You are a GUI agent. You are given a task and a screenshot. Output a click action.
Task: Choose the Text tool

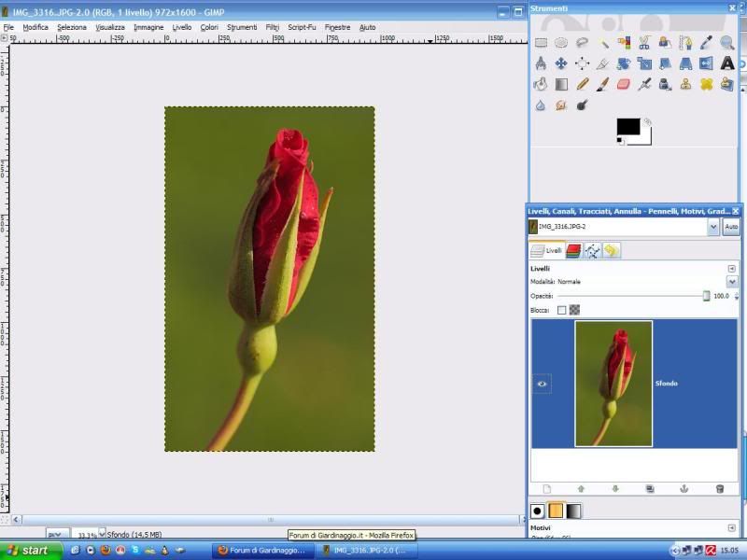coord(727,63)
